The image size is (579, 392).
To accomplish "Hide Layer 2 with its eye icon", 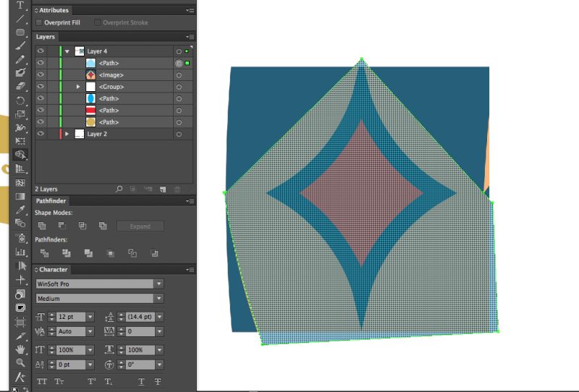I will (41, 134).
